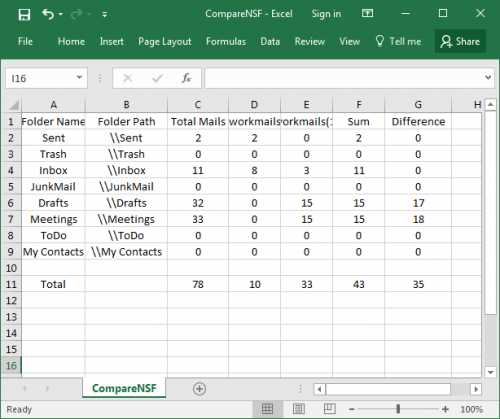This screenshot has height=419, width=500.
Task: Expand the formula bar chevron
Action: pyautogui.click(x=488, y=78)
